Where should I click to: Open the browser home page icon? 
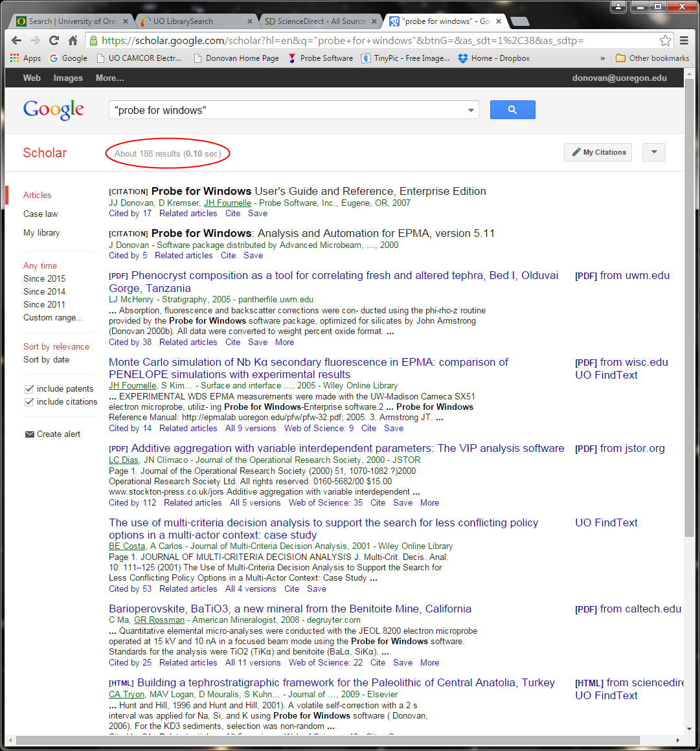(x=73, y=40)
